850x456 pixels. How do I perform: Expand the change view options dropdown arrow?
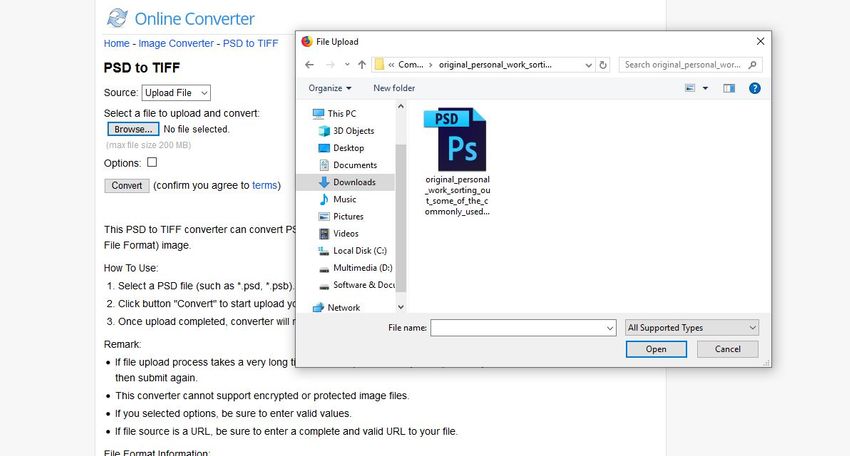(x=705, y=88)
